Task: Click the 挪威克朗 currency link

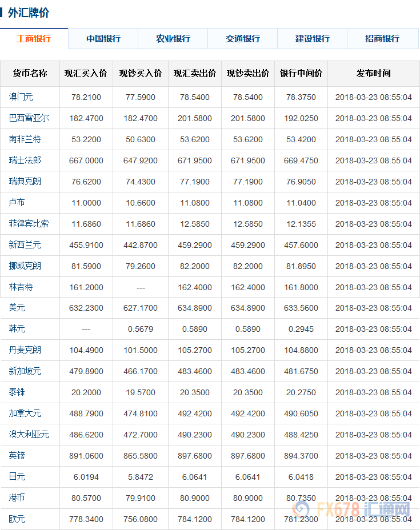Action: pos(25,266)
